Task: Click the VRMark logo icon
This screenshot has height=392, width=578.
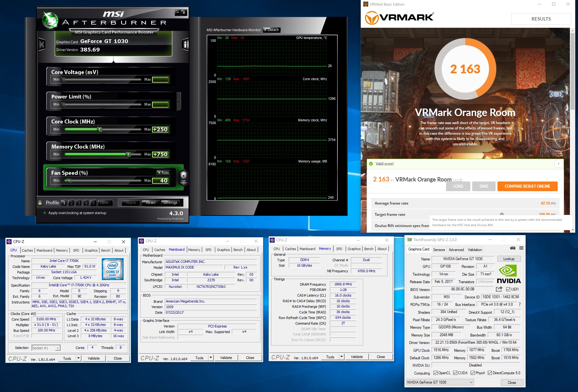Action: (x=372, y=18)
